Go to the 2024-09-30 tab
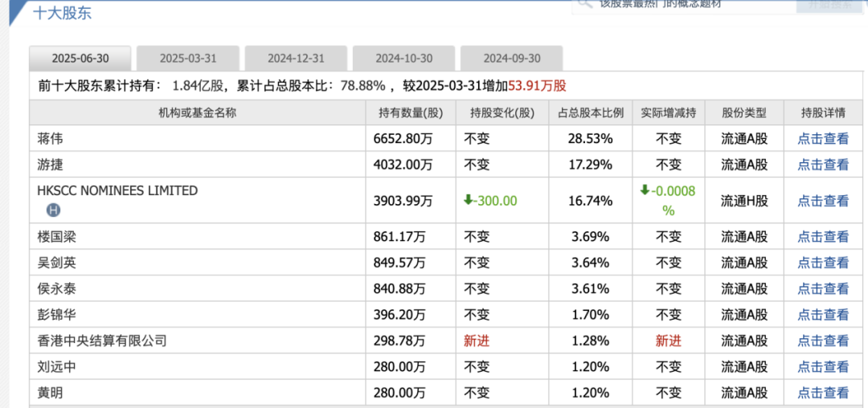 point(512,59)
